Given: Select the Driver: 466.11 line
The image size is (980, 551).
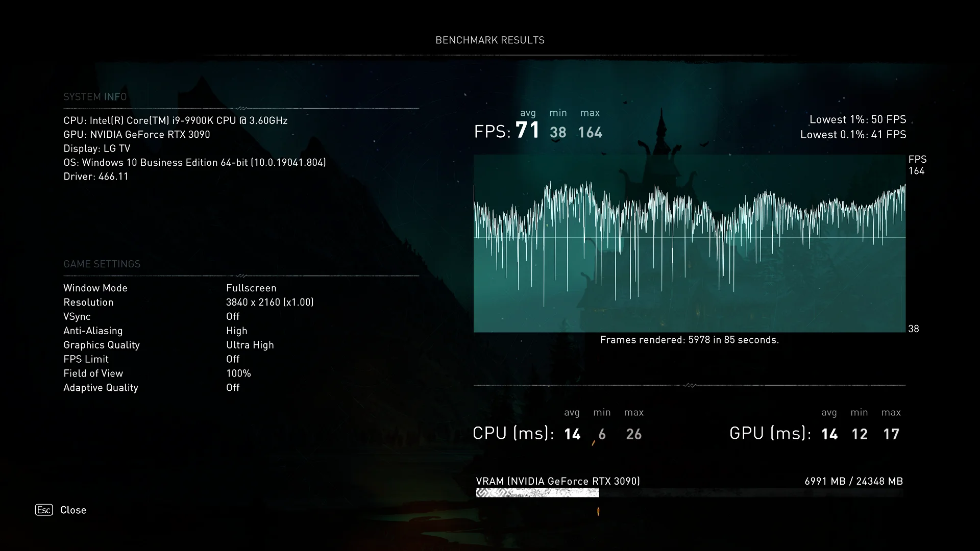Looking at the screenshot, I should click(x=96, y=177).
